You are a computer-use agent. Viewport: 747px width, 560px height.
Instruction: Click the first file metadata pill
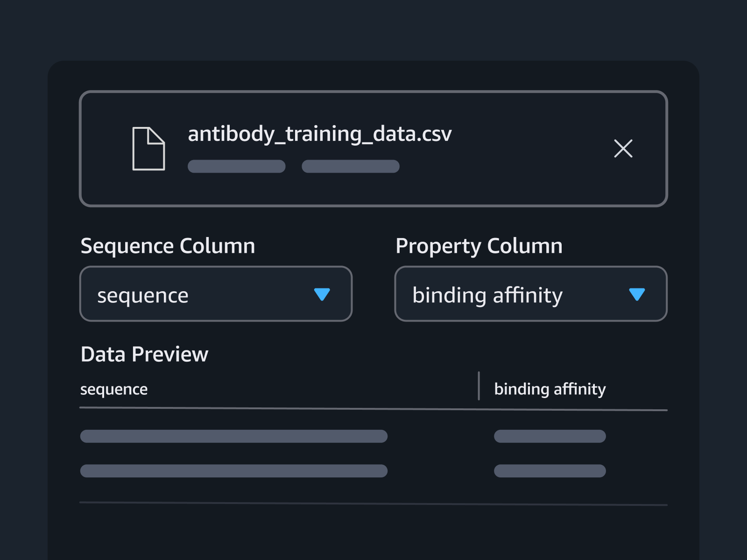click(237, 167)
